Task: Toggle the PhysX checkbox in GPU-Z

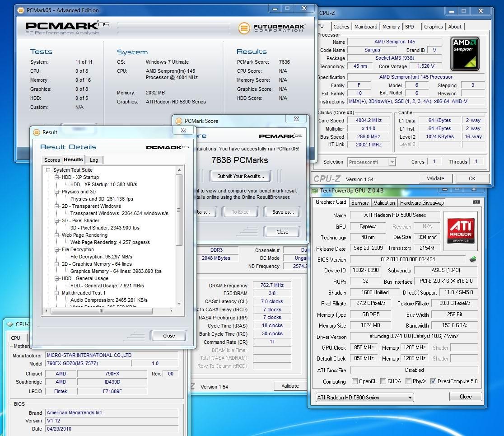Action: pyautogui.click(x=408, y=381)
